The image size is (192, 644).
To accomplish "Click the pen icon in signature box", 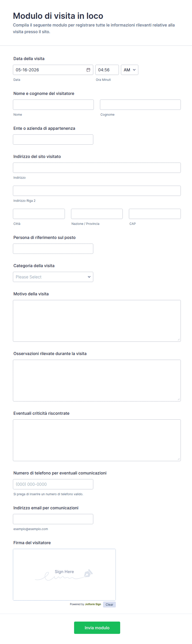I will tap(88, 573).
